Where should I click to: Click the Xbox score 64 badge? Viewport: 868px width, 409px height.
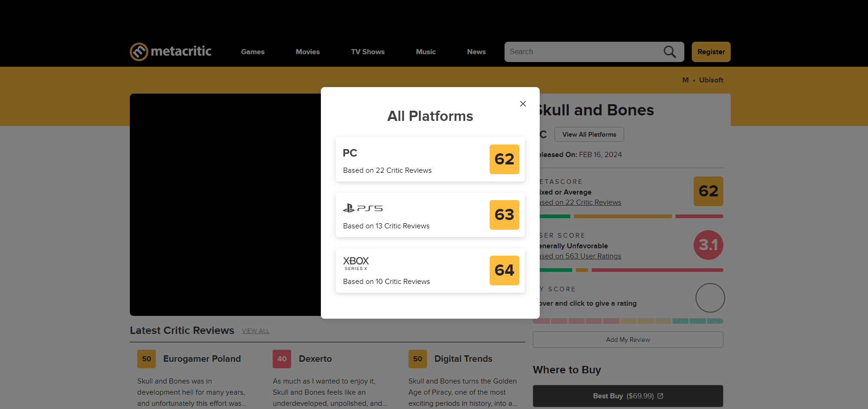point(504,271)
